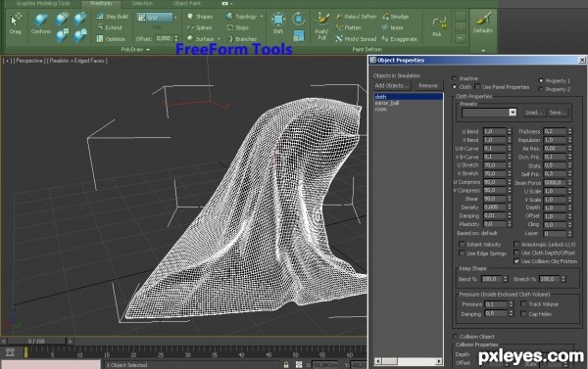Select the Optimize tool
The height and width of the screenshot is (369, 588).
111,39
